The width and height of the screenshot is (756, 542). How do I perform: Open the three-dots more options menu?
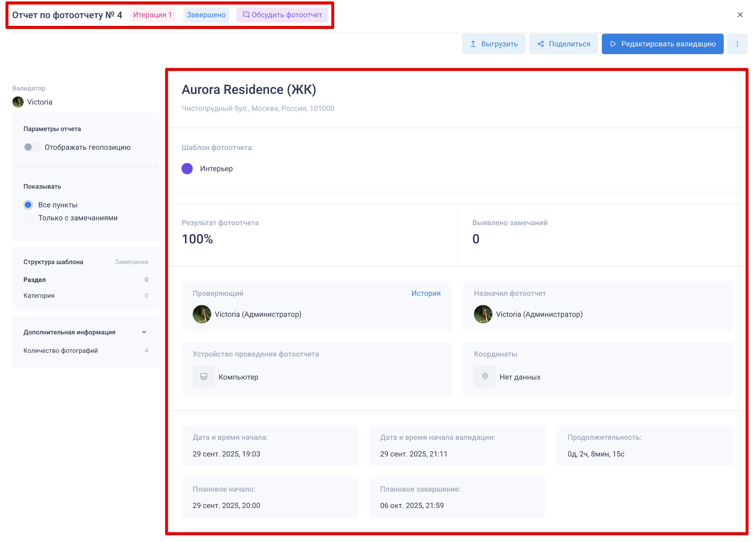[737, 44]
